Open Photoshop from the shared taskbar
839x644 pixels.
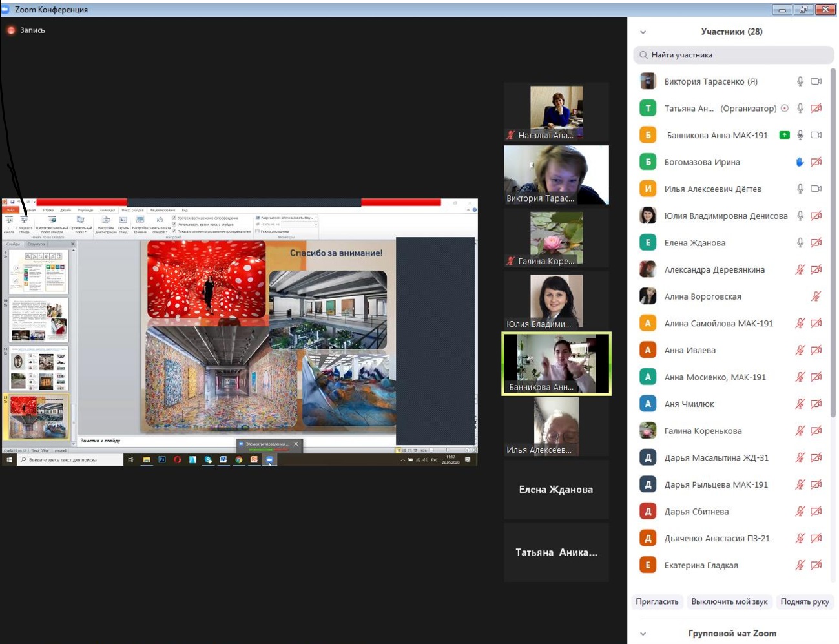[x=161, y=460]
